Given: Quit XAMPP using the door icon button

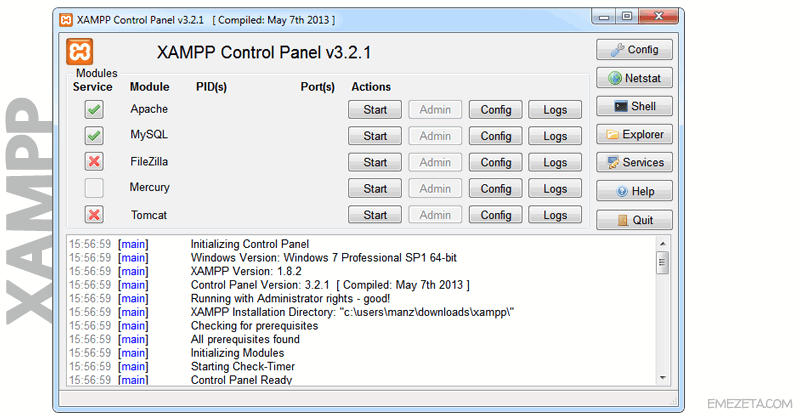Looking at the screenshot, I should click(634, 220).
